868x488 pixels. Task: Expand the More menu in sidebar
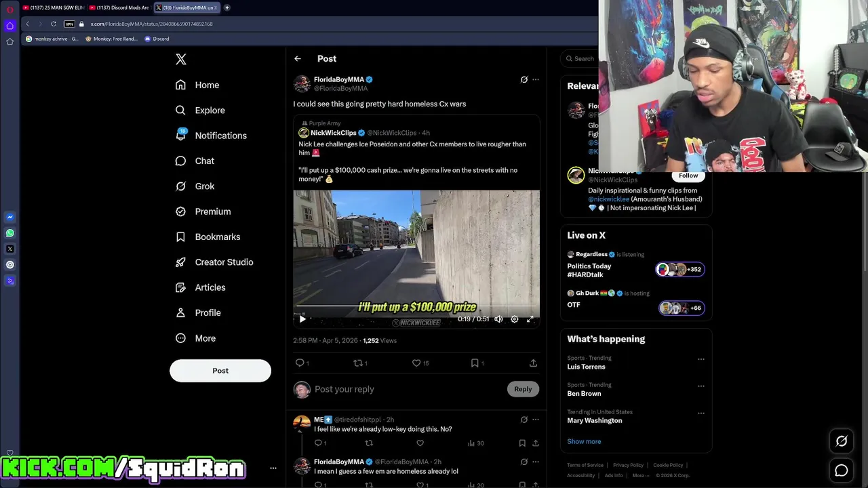coord(195,338)
